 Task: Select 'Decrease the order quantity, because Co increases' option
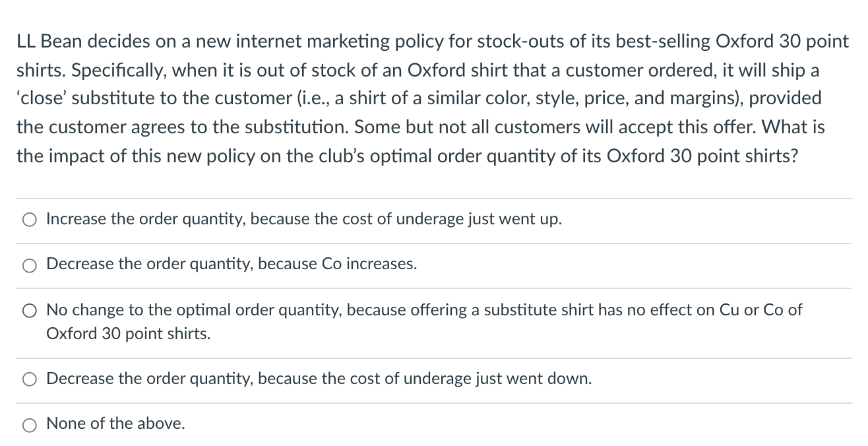(x=29, y=265)
